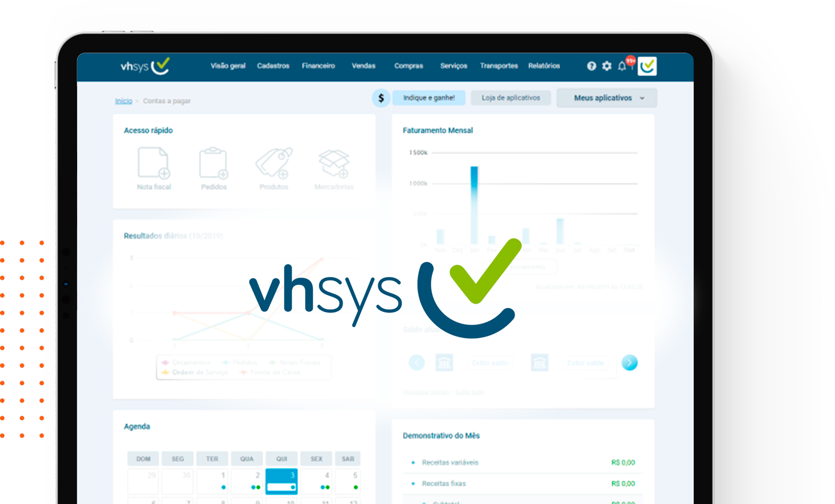Open the Vendas menu
The width and height of the screenshot is (835, 504).
[x=364, y=66]
